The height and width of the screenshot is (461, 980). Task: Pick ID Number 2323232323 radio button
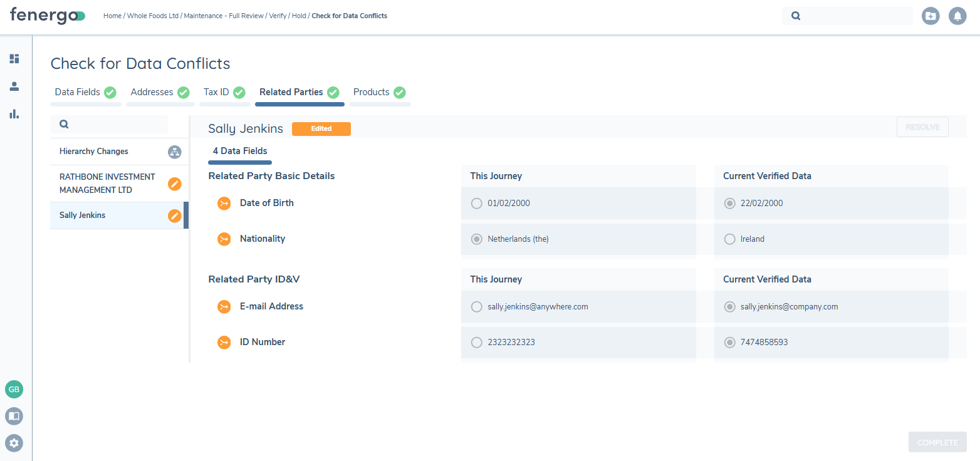pos(477,343)
